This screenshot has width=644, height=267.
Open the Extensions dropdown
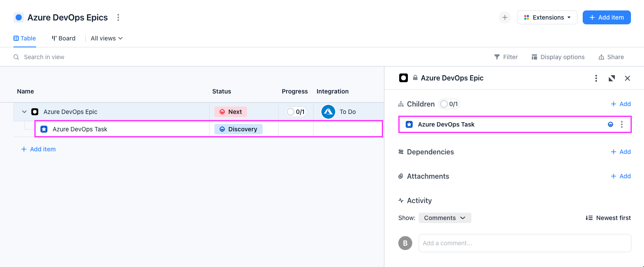[x=547, y=17]
